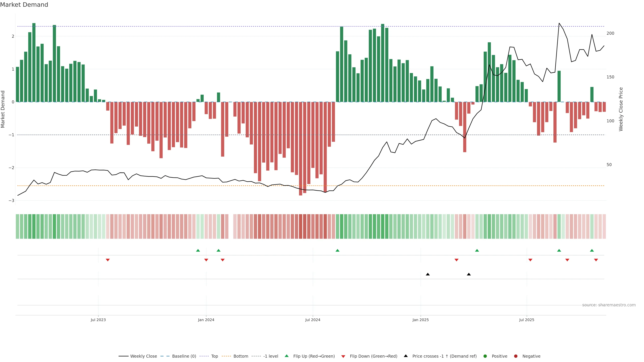644x362 pixels.
Task: Click red flip-down marker between Jan 2025 and Jul 2025
Action: click(x=457, y=260)
